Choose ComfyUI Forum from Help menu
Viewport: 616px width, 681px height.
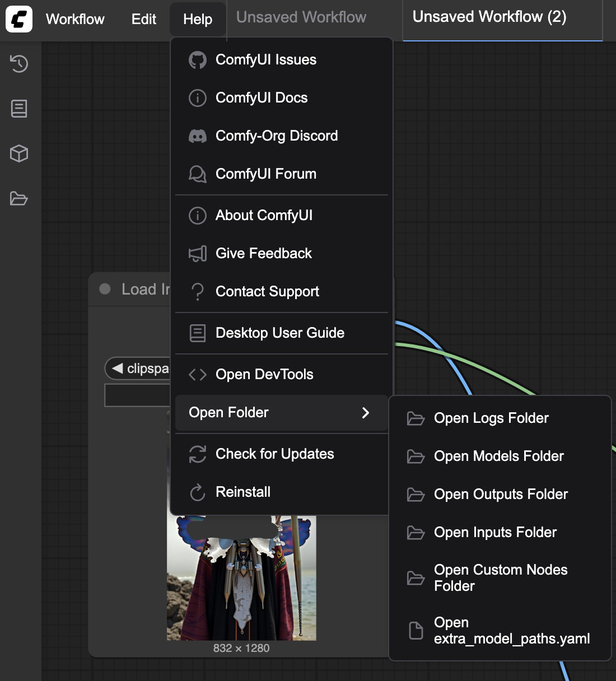(x=282, y=174)
